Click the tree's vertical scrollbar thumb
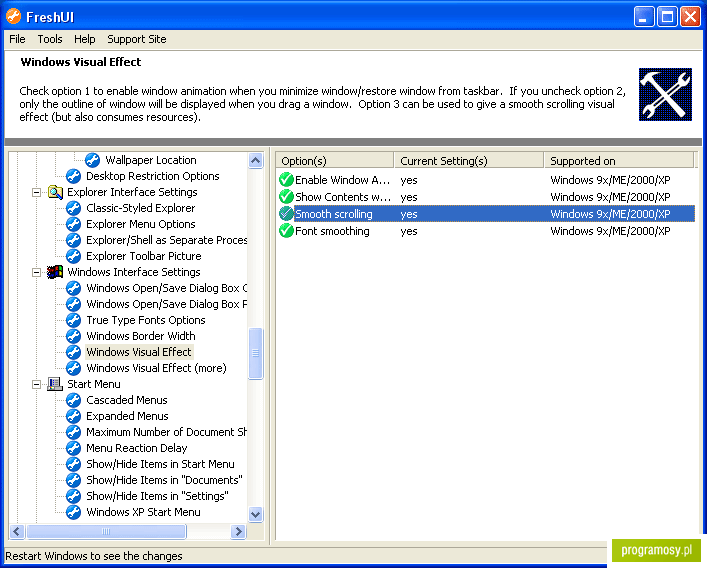 pyautogui.click(x=256, y=353)
